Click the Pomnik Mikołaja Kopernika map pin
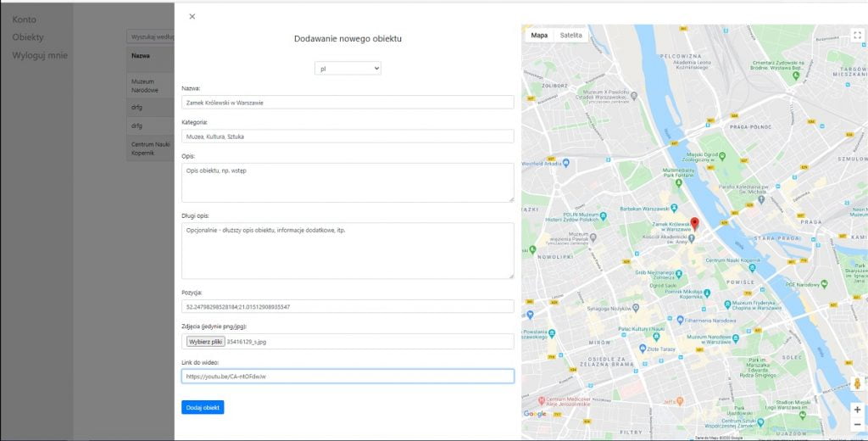 coord(707,293)
